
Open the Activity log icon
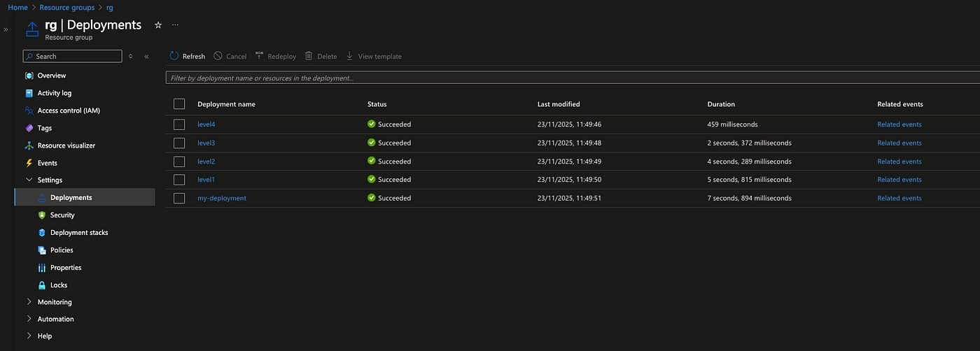tap(29, 93)
